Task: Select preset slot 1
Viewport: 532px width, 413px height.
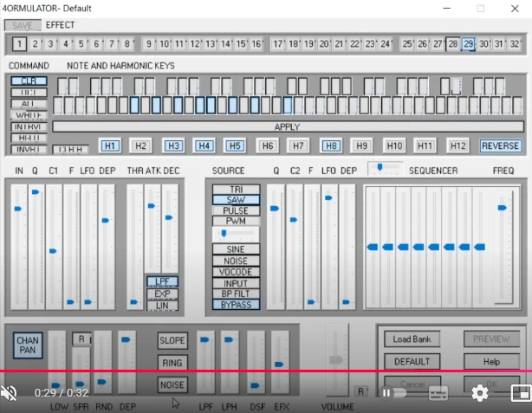Action: 19,44
